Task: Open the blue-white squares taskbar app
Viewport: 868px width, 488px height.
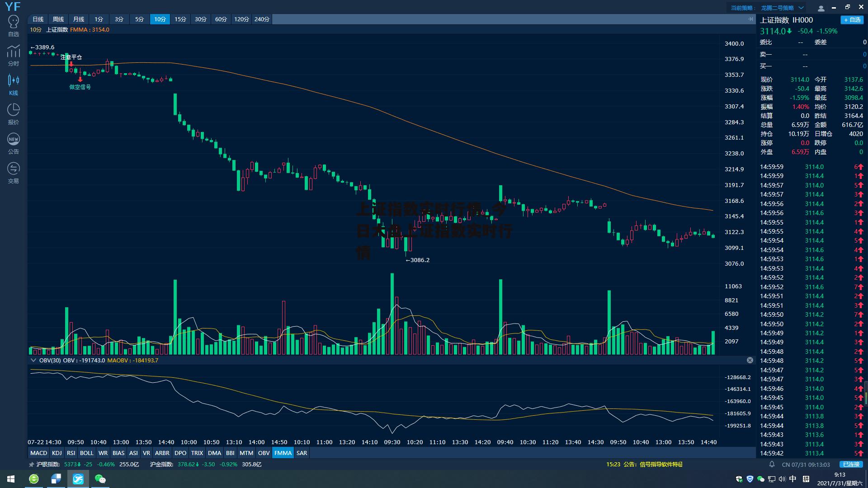Action: (x=56, y=479)
